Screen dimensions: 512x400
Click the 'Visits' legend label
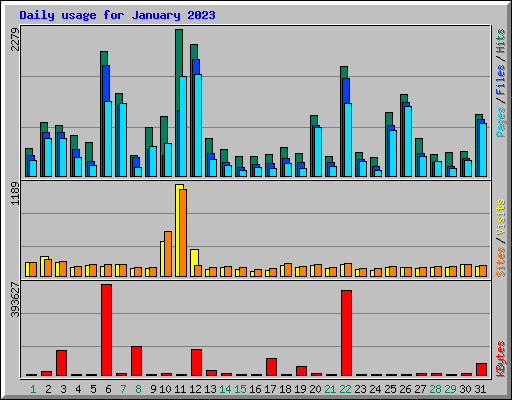[x=501, y=217]
